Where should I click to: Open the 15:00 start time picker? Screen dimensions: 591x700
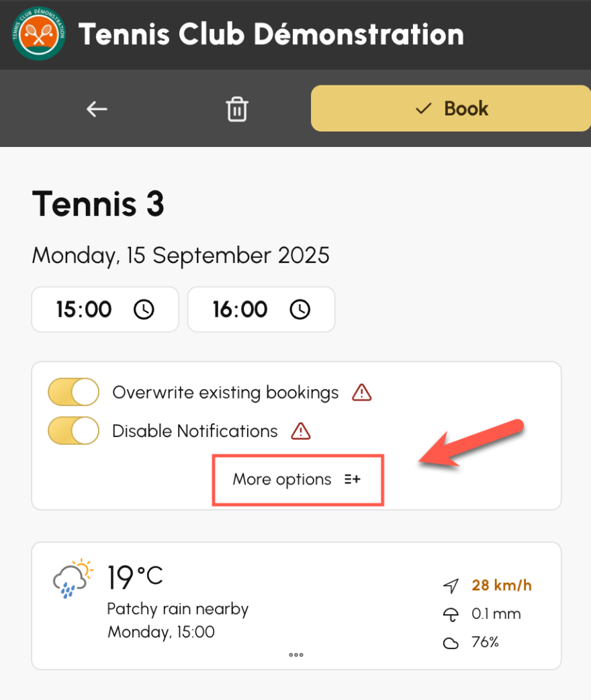[x=105, y=309]
